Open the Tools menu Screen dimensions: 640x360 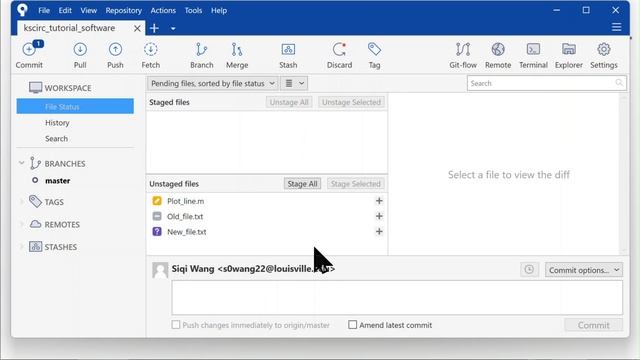pyautogui.click(x=193, y=11)
